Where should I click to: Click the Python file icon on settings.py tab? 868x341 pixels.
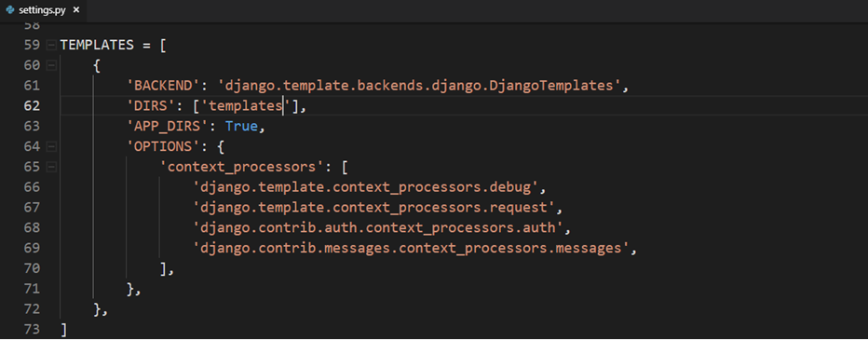click(10, 10)
